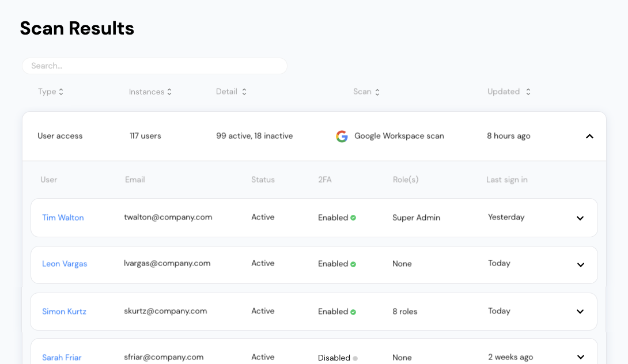This screenshot has height=364, width=628.
Task: Select email skurtz@company.com
Action: (x=165, y=311)
